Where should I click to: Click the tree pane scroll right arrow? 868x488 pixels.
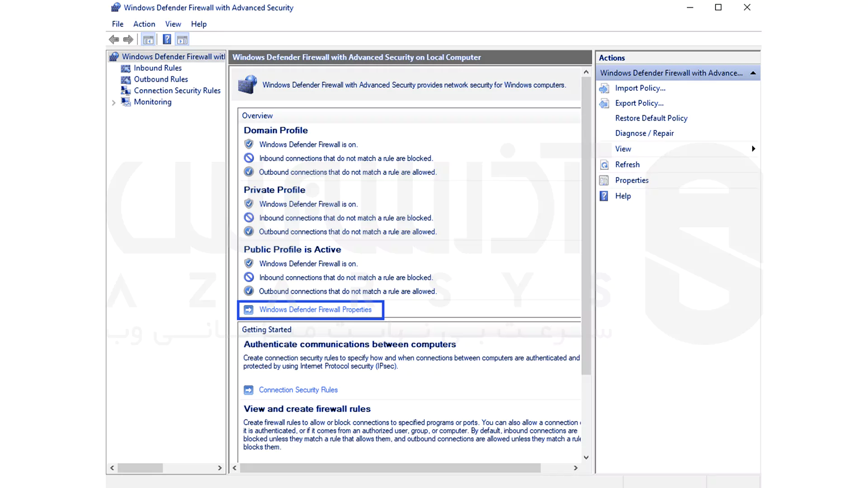point(220,468)
